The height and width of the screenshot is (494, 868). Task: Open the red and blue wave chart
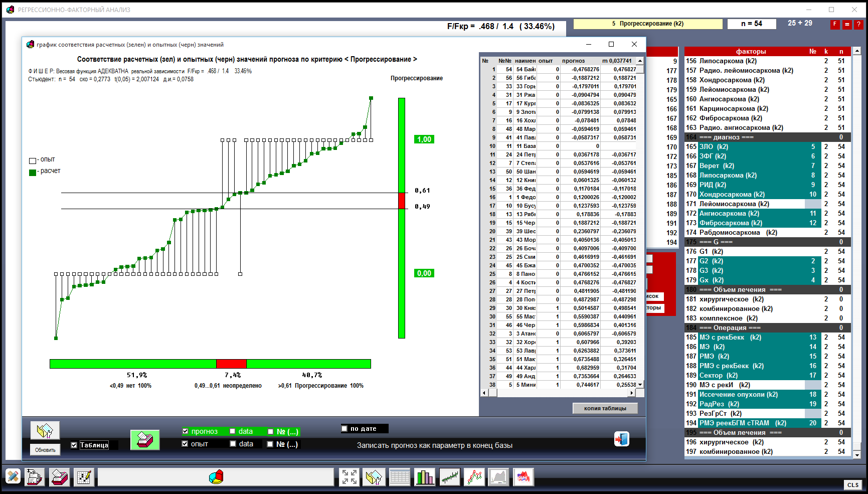pyautogui.click(x=523, y=477)
